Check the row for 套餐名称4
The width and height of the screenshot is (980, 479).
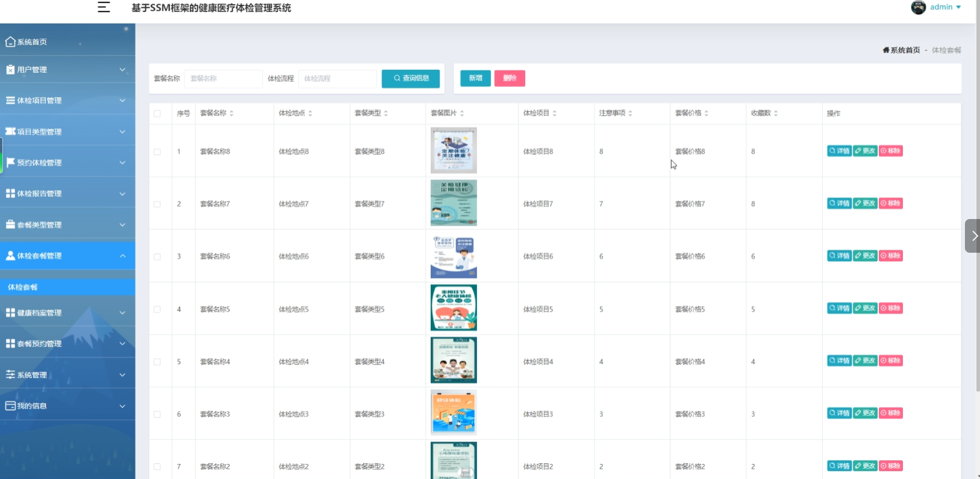(157, 362)
